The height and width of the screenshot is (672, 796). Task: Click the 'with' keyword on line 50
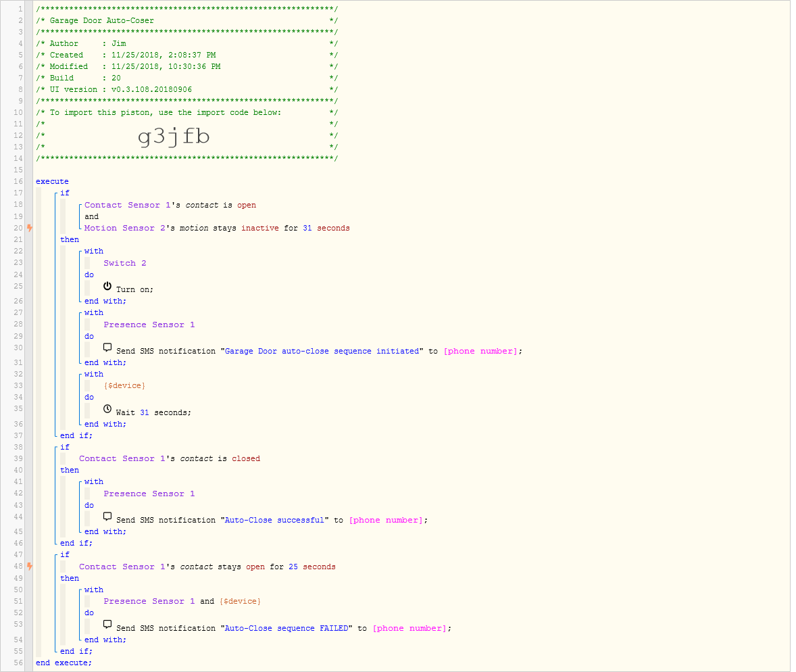[x=94, y=590]
